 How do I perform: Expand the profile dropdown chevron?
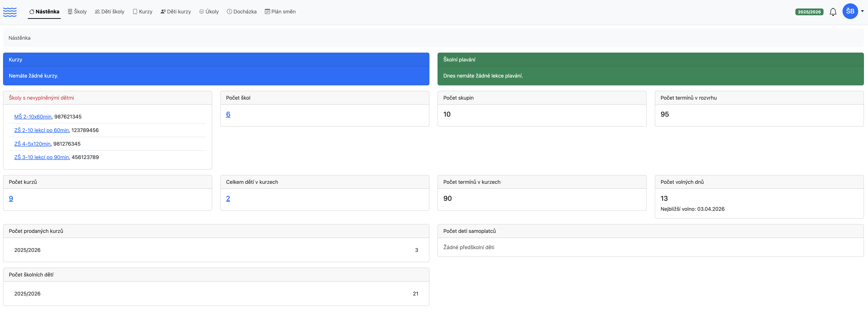pyautogui.click(x=863, y=11)
